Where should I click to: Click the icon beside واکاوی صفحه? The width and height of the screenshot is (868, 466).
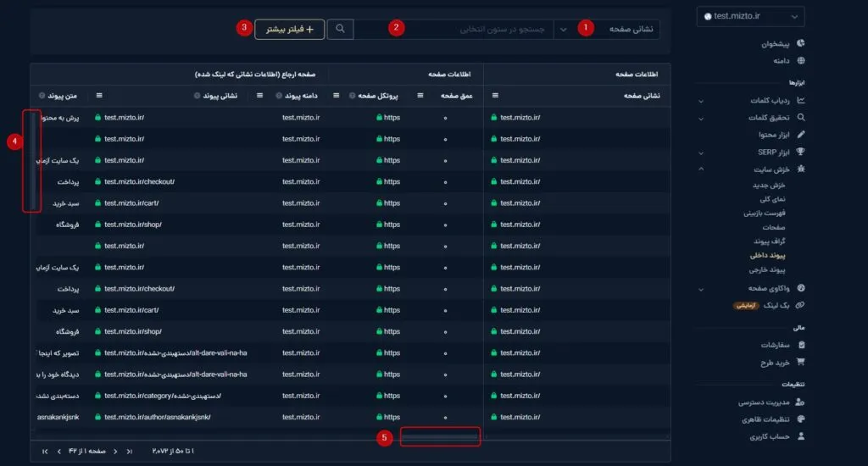pos(800,288)
